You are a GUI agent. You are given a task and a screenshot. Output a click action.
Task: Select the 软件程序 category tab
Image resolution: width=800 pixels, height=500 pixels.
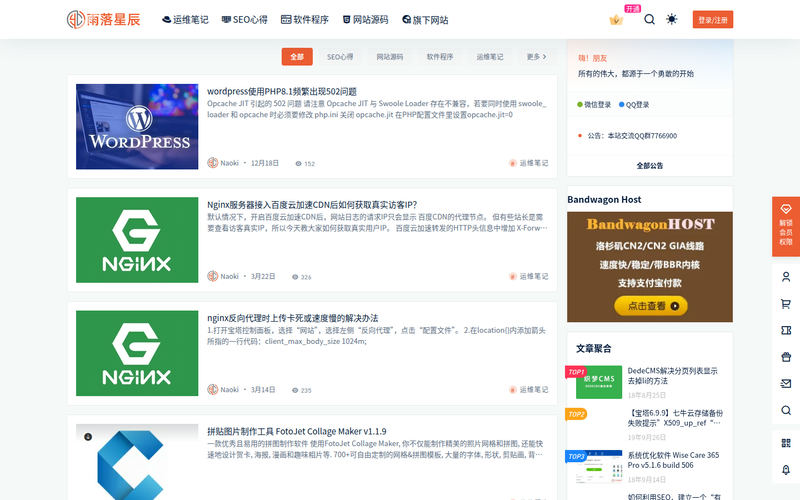click(x=440, y=57)
